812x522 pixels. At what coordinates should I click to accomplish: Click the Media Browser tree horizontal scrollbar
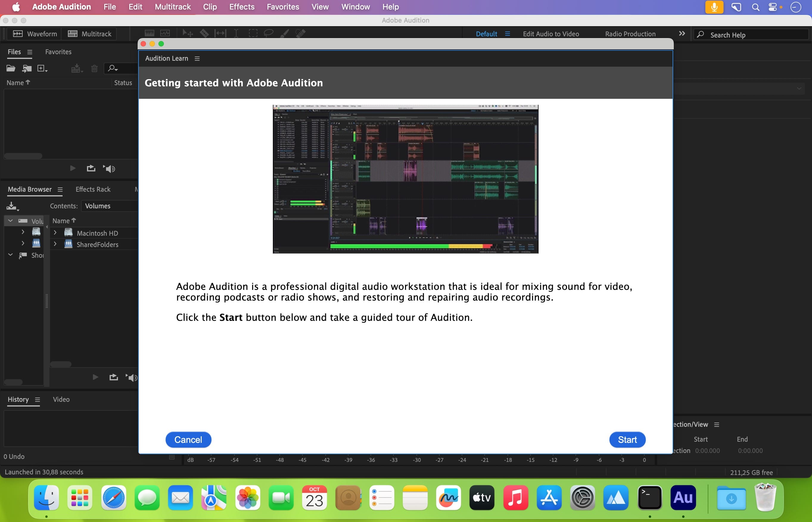point(14,382)
